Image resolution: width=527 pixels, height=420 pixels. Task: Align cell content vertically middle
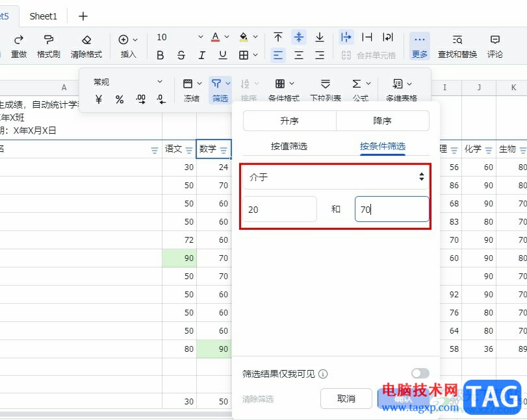click(x=299, y=37)
